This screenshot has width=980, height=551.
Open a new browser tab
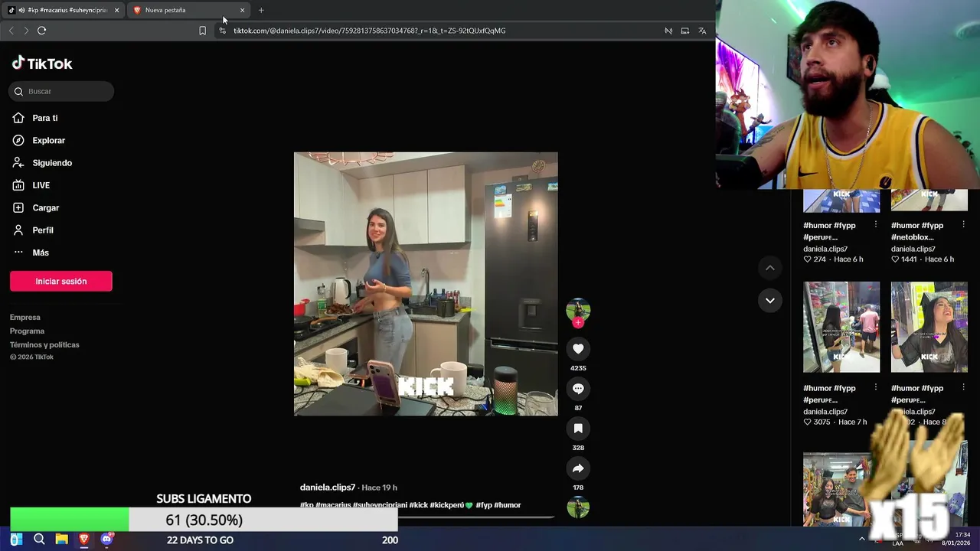click(261, 10)
